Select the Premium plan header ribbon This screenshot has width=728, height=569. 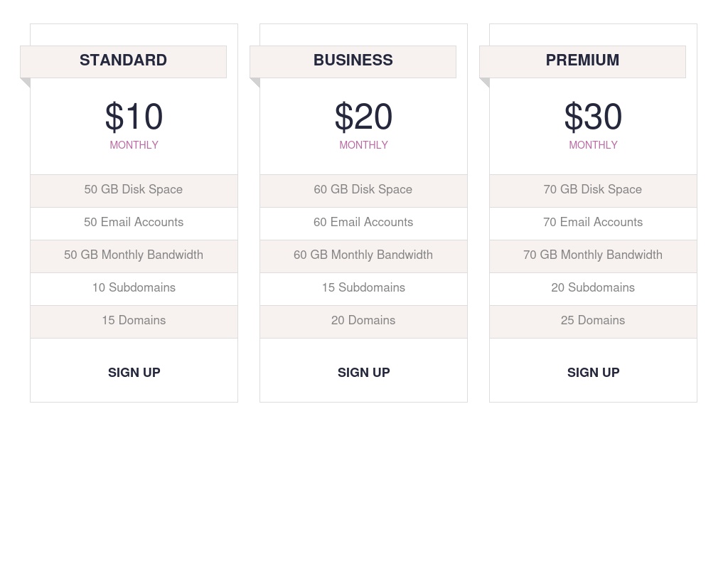(x=582, y=61)
